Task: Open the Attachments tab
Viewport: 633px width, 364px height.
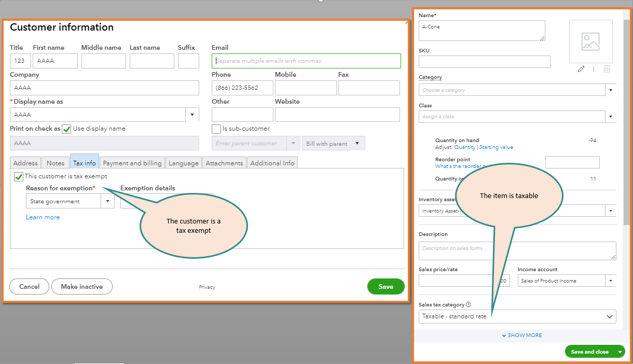Action: [x=224, y=162]
